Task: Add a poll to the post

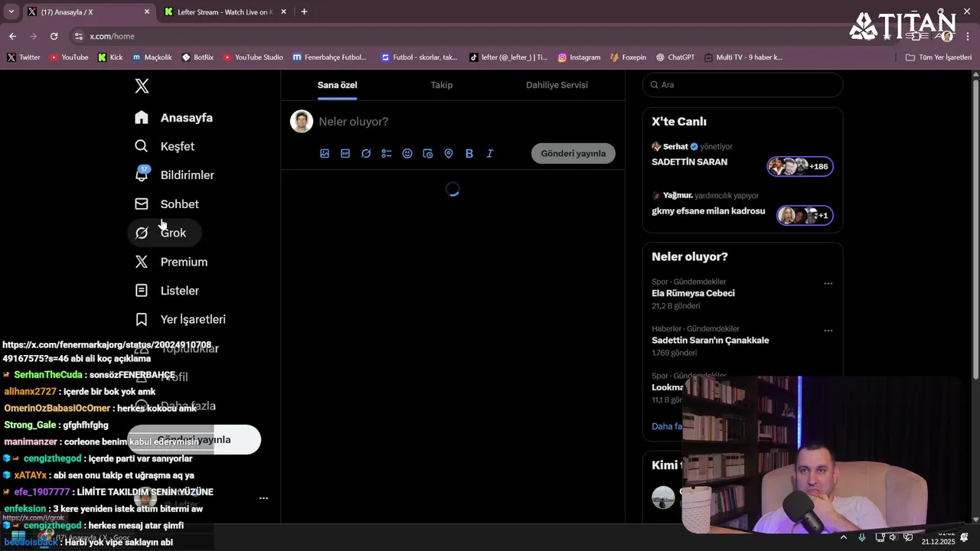Action: (x=387, y=153)
